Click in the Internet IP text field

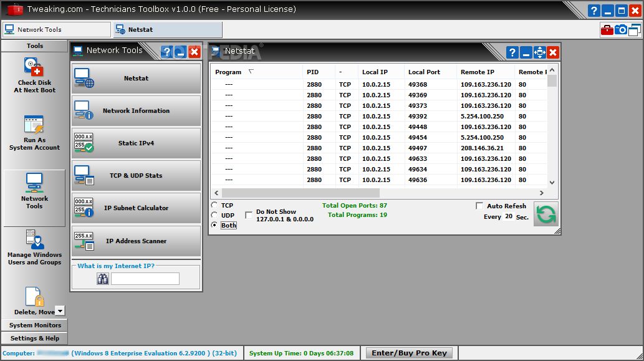point(145,279)
